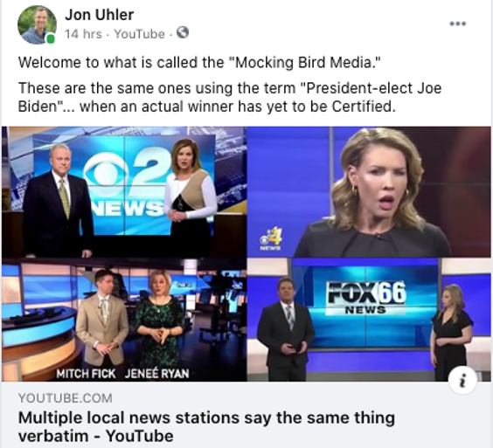Open 'Multiple local news stations say the same thing verbatim' title
This screenshot has width=493, height=448.
click(x=206, y=427)
